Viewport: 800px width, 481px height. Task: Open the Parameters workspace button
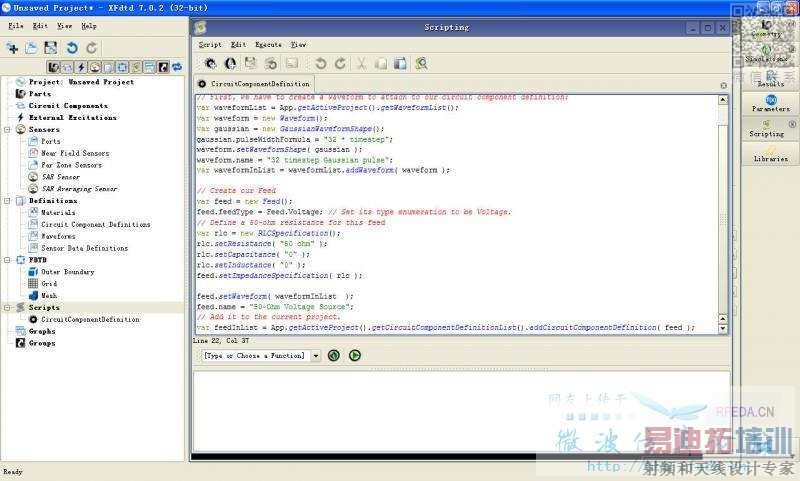tap(770, 103)
